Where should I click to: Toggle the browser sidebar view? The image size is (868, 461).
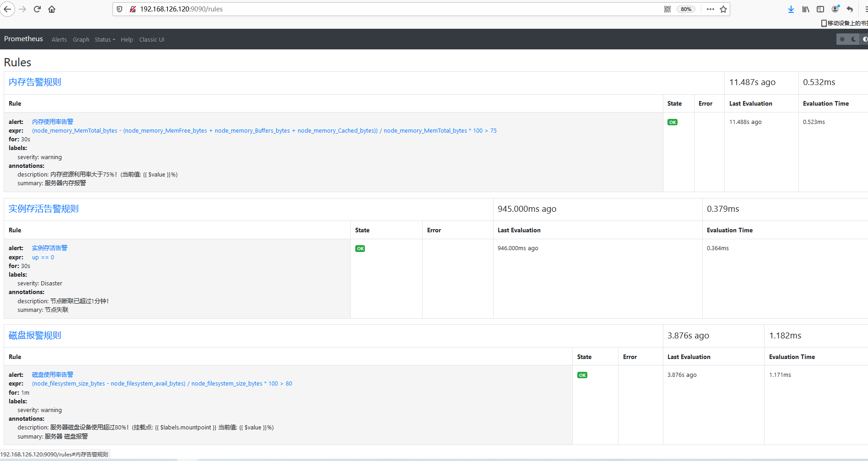(820, 9)
